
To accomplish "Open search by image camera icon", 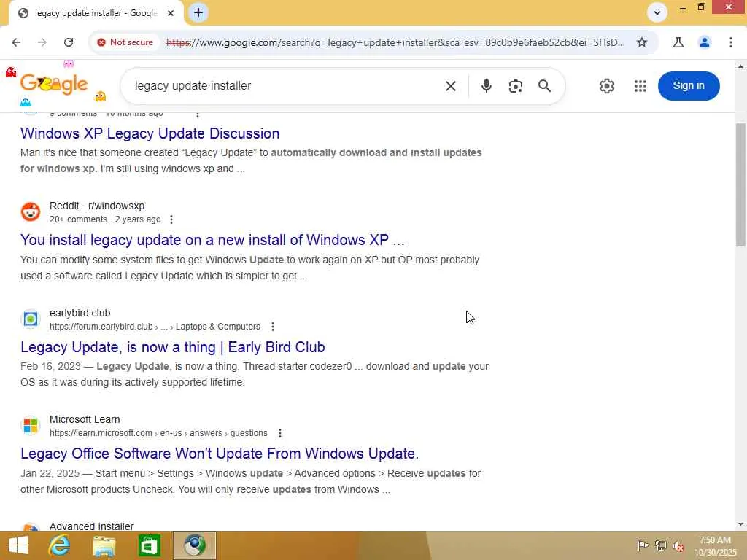I will point(515,86).
